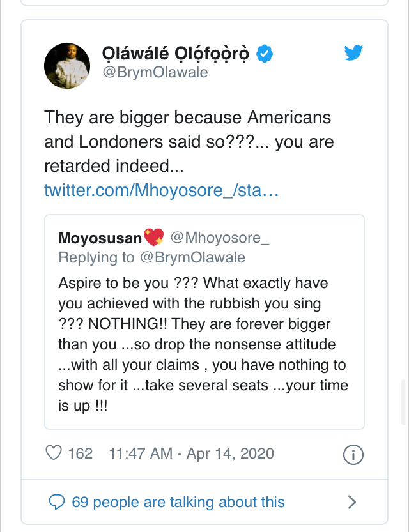Image resolution: width=409 pixels, height=532 pixels.
Task: Expand conversation with the right chevron arrow
Action: [351, 502]
